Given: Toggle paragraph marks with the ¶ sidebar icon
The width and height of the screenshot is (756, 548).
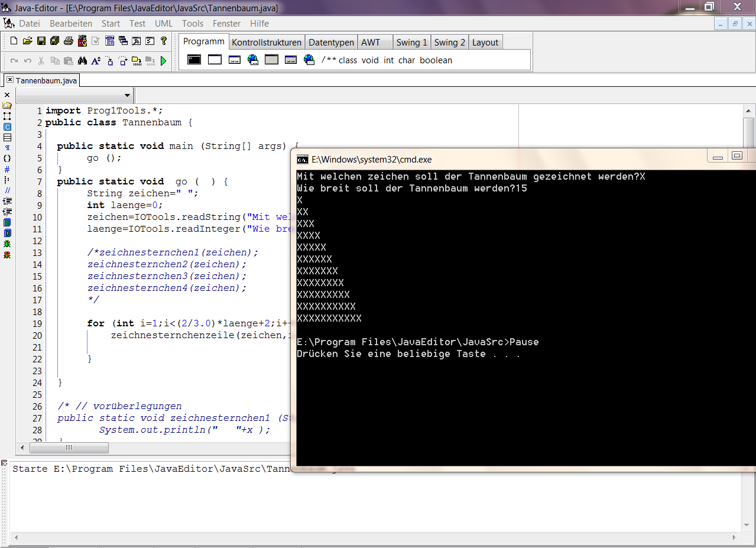Looking at the screenshot, I should click(x=7, y=148).
